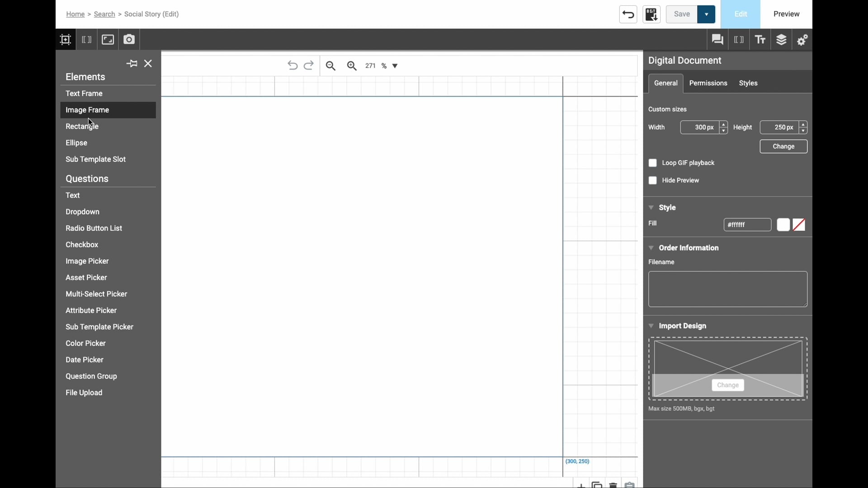868x488 pixels.
Task: Undo the last canvas action
Action: tap(292, 66)
